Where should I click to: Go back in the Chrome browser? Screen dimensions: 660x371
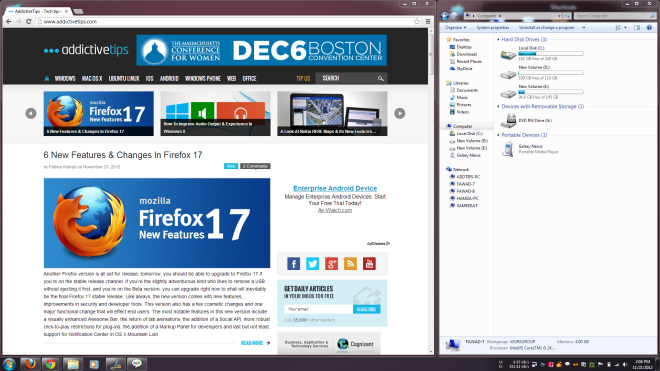pos(9,21)
